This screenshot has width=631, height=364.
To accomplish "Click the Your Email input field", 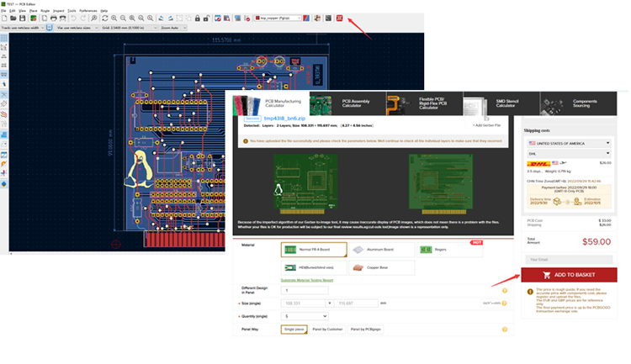I will 569,260.
